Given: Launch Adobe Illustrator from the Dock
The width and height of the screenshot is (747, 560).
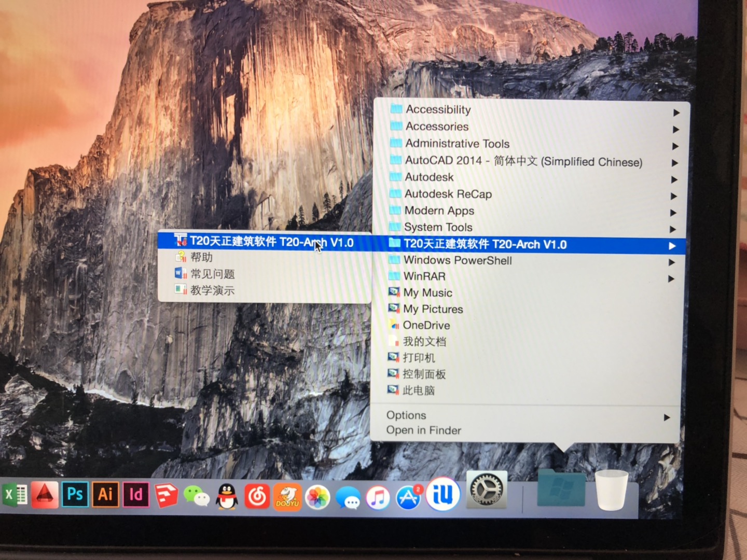Looking at the screenshot, I should [x=105, y=495].
